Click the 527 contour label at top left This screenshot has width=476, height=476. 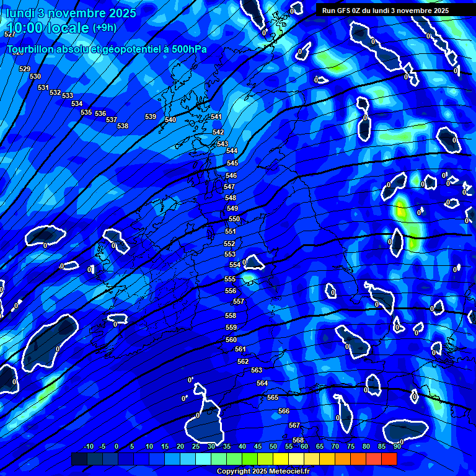tap(9, 35)
